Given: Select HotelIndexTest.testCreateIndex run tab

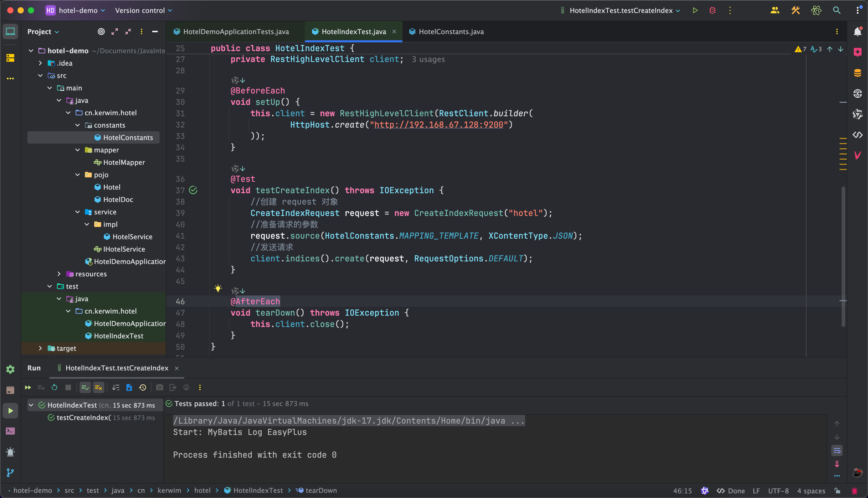Looking at the screenshot, I should (117, 368).
